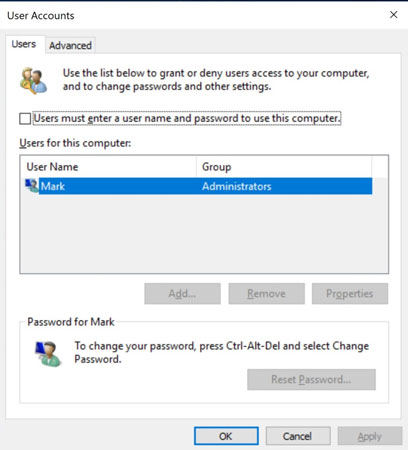Confirm the dialog with OK
Screen dimensions: 408x450
pyautogui.click(x=226, y=436)
